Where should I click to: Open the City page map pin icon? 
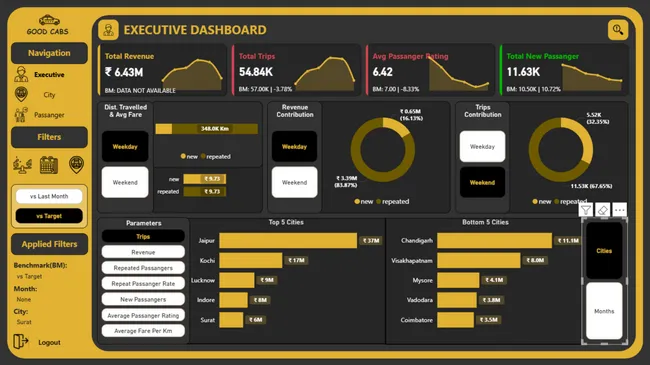tap(21, 94)
